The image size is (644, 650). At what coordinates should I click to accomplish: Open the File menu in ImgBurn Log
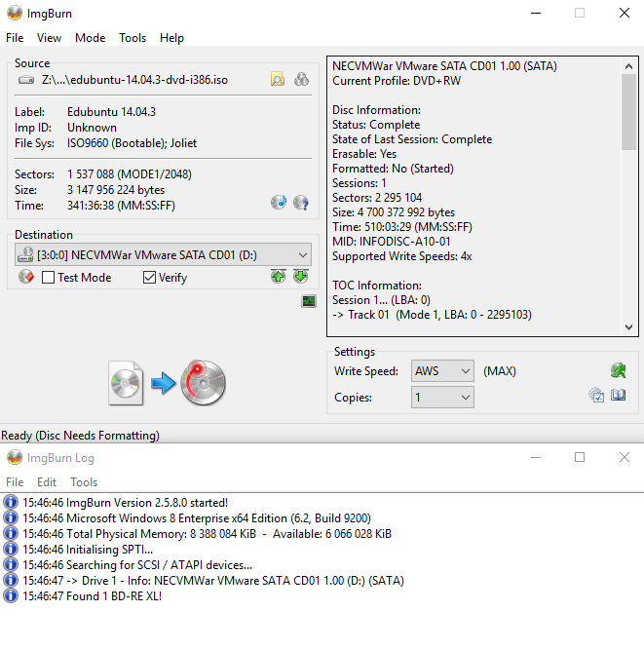click(15, 482)
